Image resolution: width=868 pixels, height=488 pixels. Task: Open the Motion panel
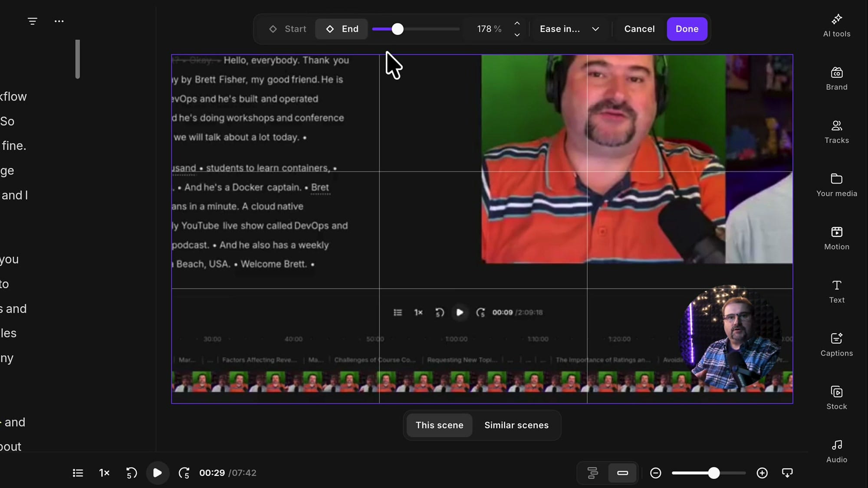(836, 239)
